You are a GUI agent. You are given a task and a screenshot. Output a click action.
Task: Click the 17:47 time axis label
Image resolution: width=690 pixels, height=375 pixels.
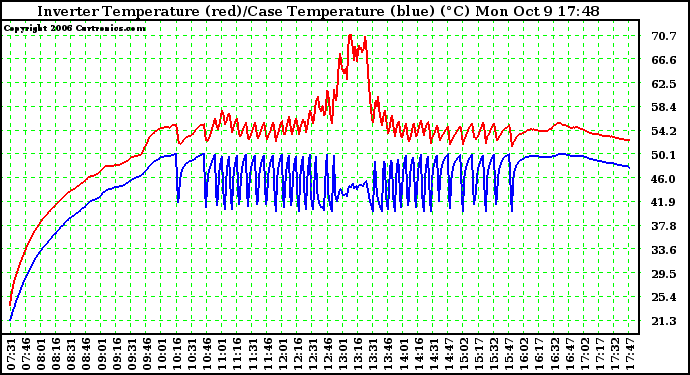[x=630, y=354]
